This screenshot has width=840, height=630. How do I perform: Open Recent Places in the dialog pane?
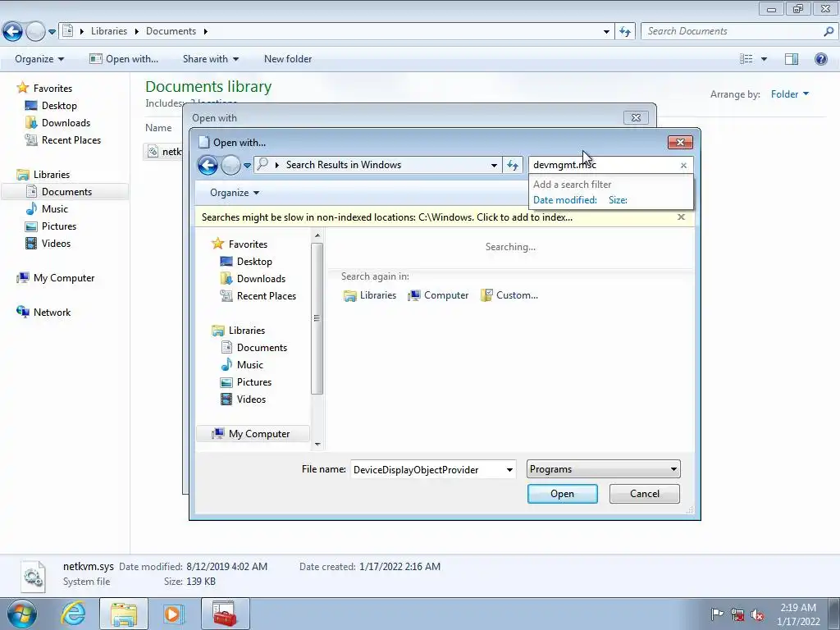[x=258, y=295]
